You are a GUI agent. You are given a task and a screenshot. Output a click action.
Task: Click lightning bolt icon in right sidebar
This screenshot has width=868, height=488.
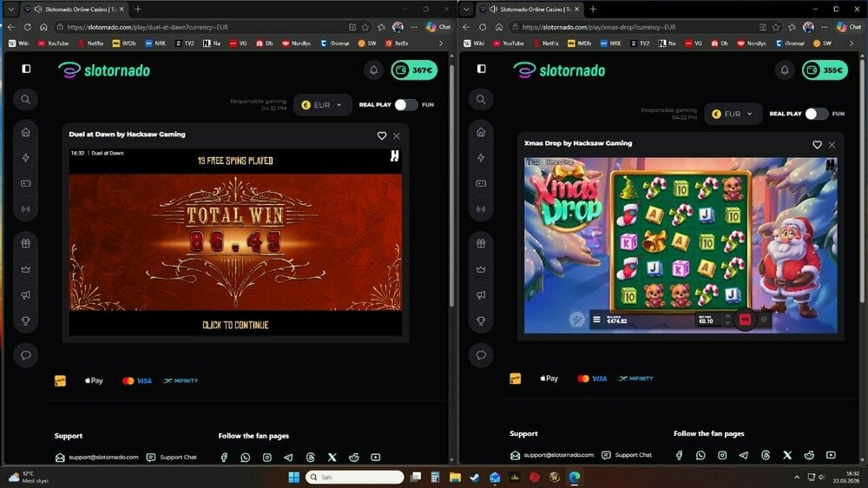pyautogui.click(x=481, y=158)
